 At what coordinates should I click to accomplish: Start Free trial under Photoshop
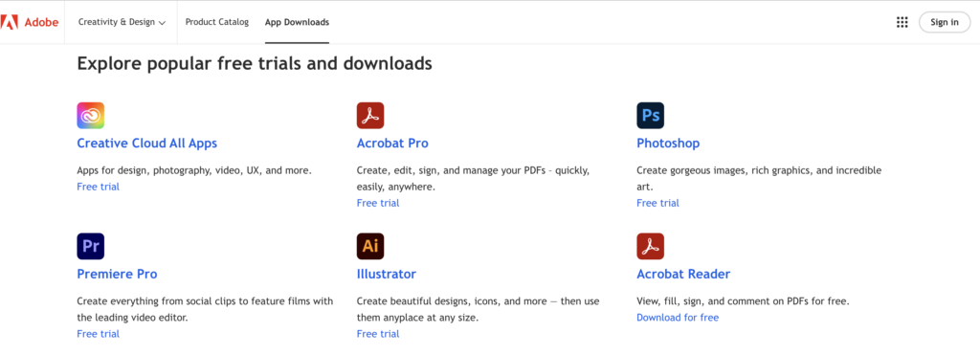click(658, 203)
